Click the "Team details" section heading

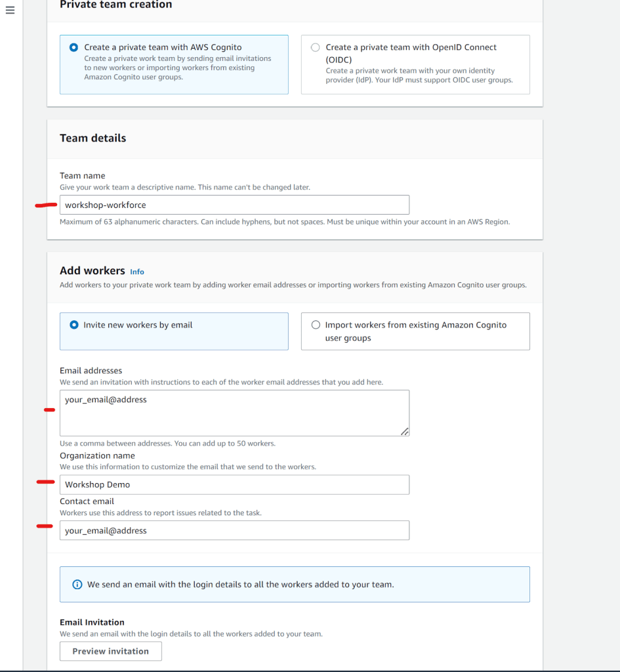(x=93, y=138)
